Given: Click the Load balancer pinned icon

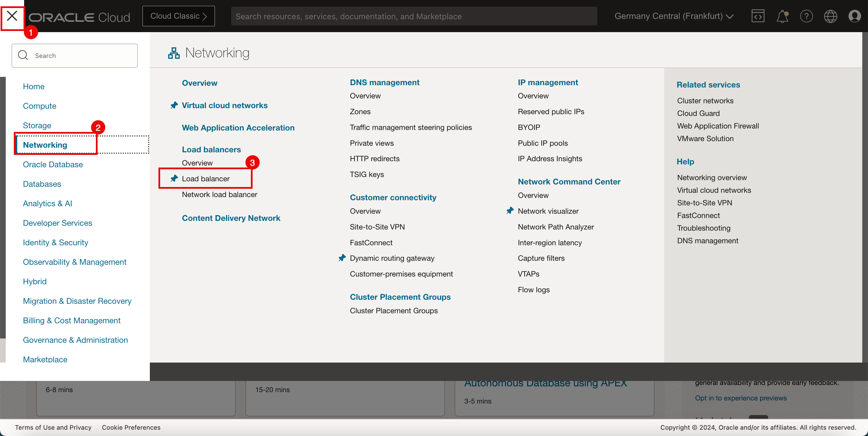Looking at the screenshot, I should point(175,178).
